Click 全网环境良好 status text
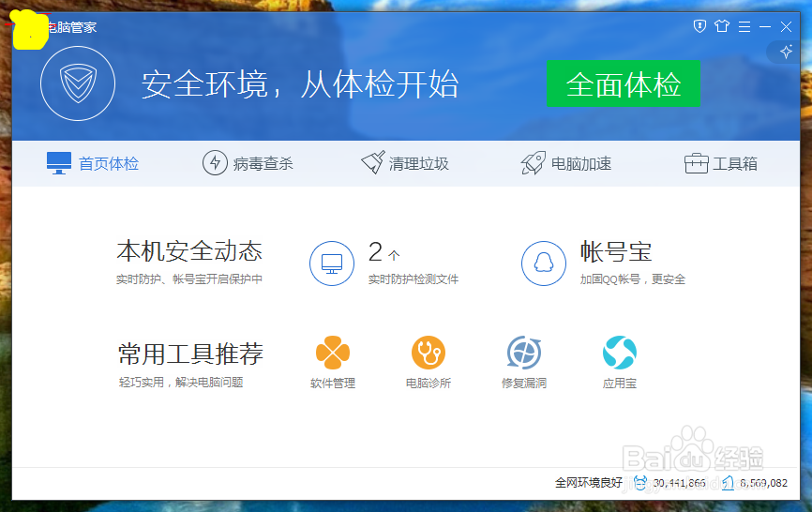This screenshot has width=812, height=512. (589, 483)
